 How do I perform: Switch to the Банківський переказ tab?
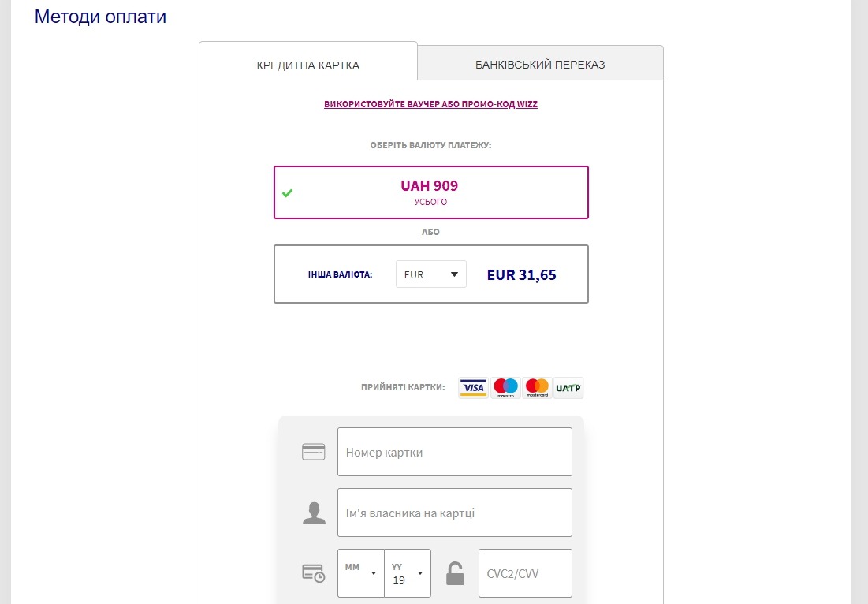pos(540,64)
